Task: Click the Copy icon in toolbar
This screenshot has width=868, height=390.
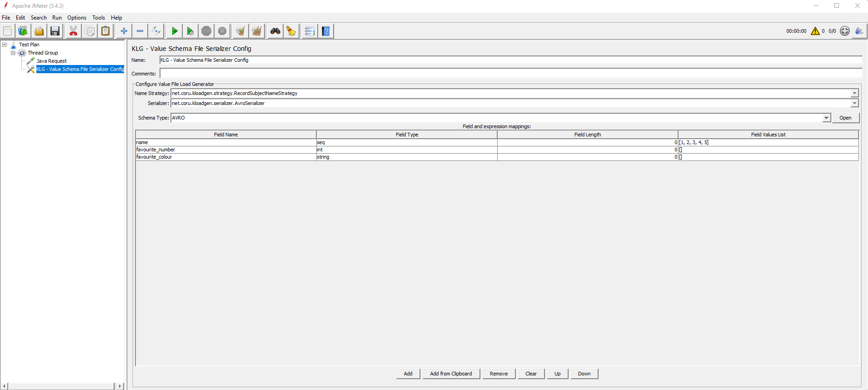Action: pos(90,31)
